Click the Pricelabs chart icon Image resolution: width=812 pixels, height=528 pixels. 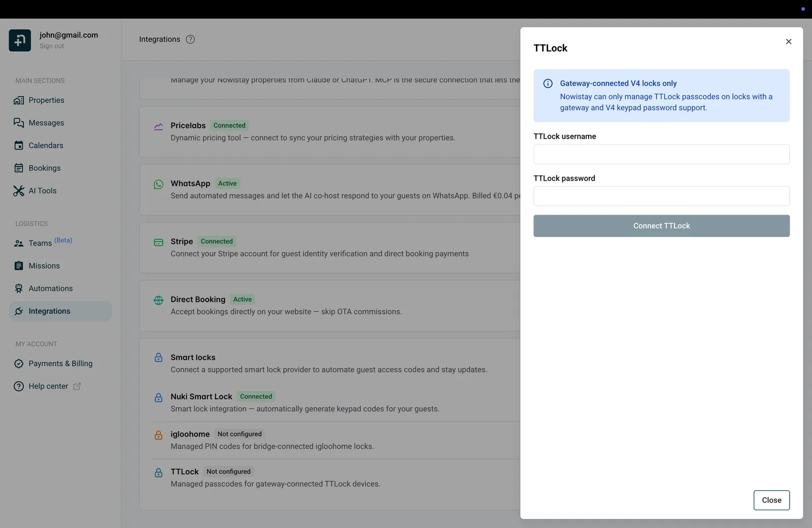point(158,126)
